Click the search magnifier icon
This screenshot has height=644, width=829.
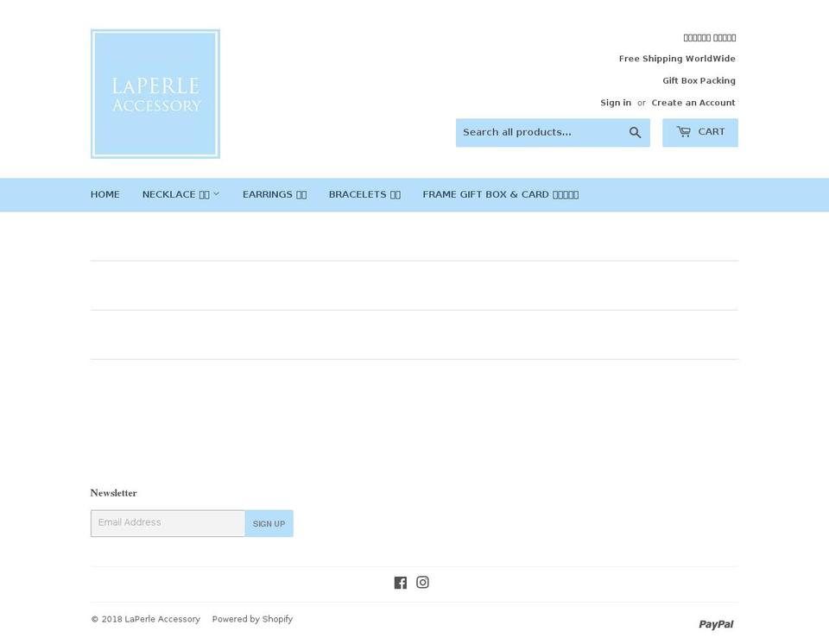click(635, 133)
